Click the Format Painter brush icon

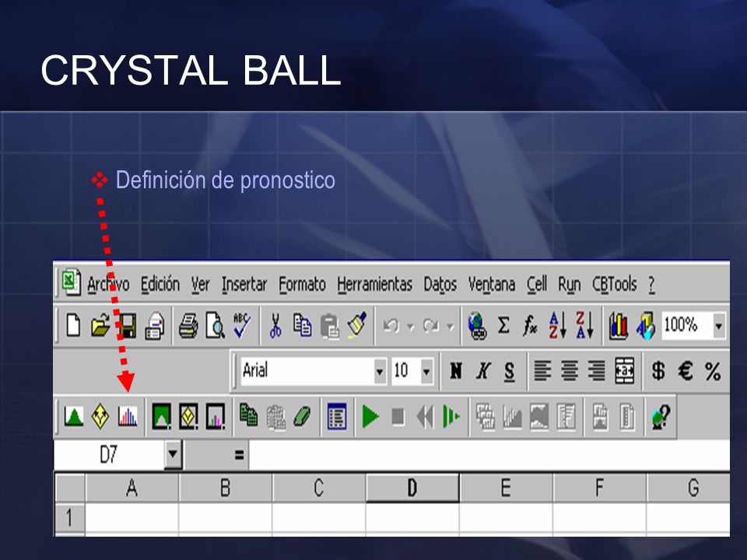[357, 325]
